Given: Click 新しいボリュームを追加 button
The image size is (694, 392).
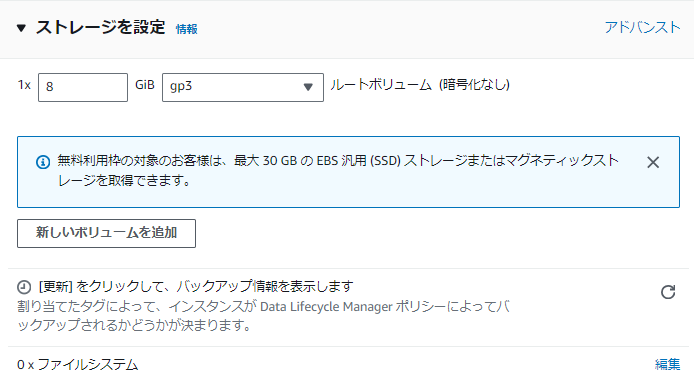Looking at the screenshot, I should pyautogui.click(x=106, y=233).
